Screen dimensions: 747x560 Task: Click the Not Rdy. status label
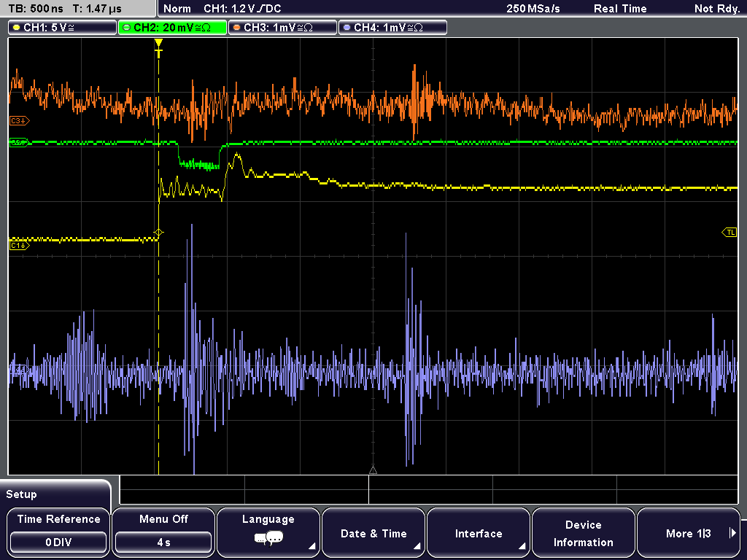pos(716,9)
